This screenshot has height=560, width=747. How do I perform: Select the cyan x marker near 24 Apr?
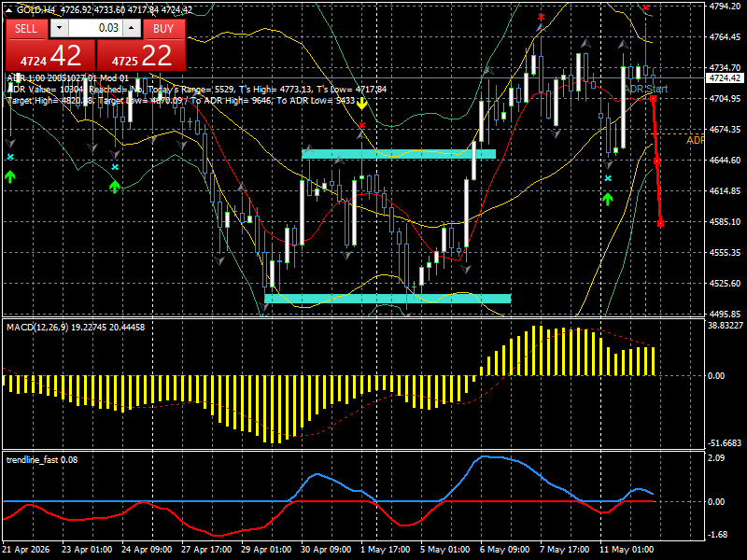pyautogui.click(x=115, y=167)
